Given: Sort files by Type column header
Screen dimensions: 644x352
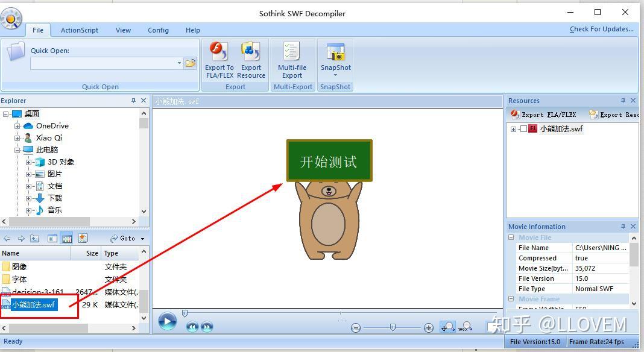Looking at the screenshot, I should pos(120,253).
